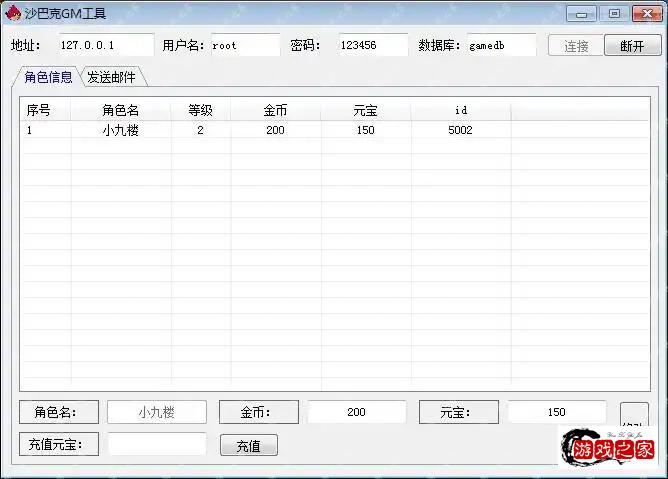Click table cell 150 under 元宝
The height and width of the screenshot is (479, 668).
366,130
